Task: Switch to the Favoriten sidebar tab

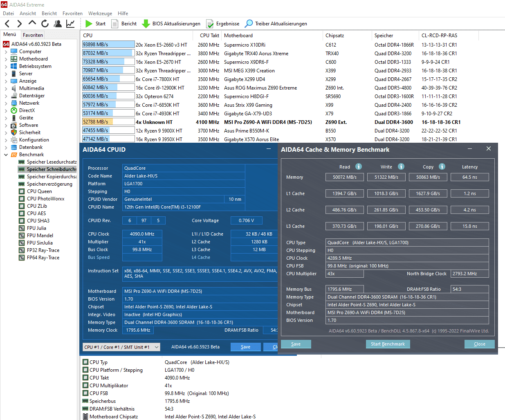Action: pos(33,35)
